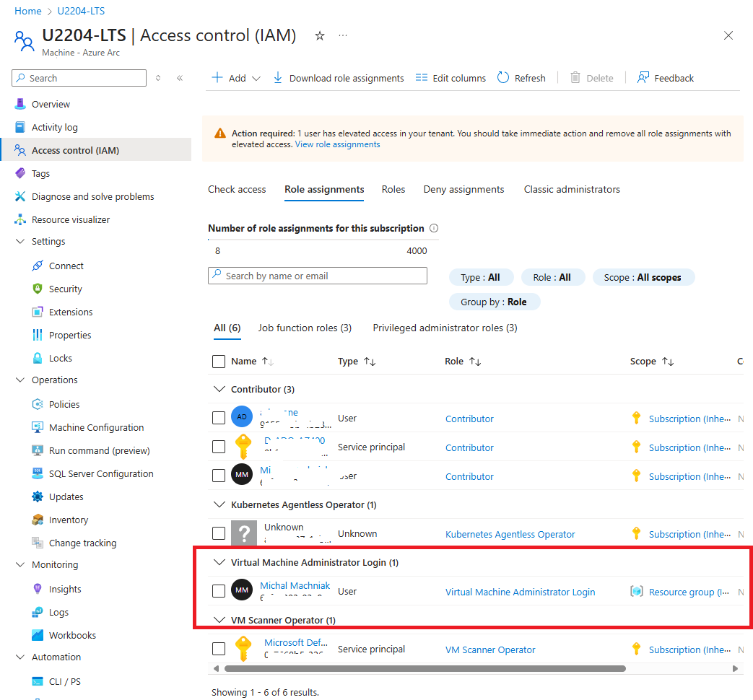The width and height of the screenshot is (753, 700).
Task: Click the Policies icon
Action: pyautogui.click(x=38, y=404)
